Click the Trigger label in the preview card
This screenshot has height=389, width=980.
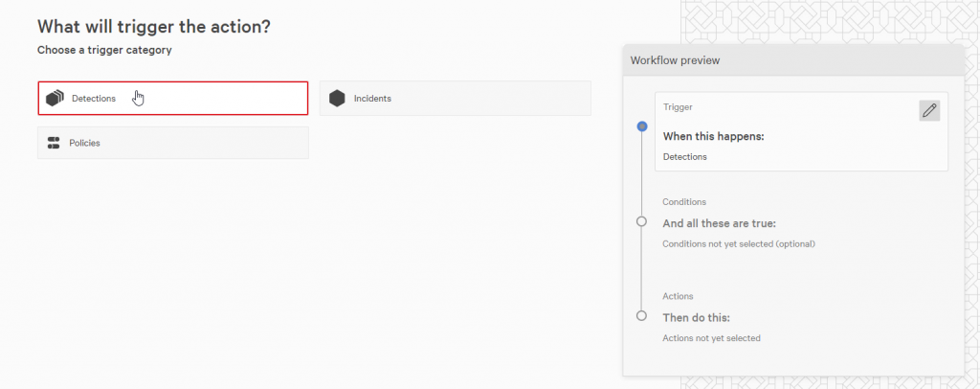coord(678,107)
